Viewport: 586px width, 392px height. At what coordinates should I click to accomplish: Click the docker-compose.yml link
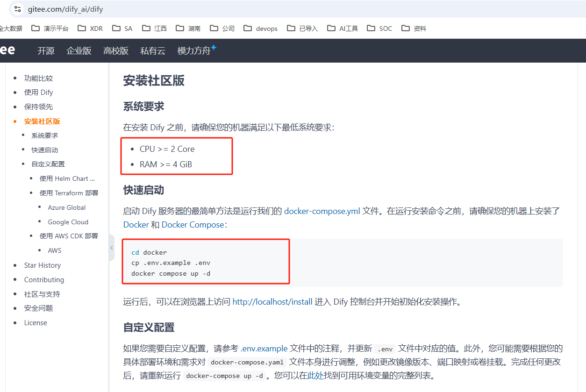[x=322, y=211]
